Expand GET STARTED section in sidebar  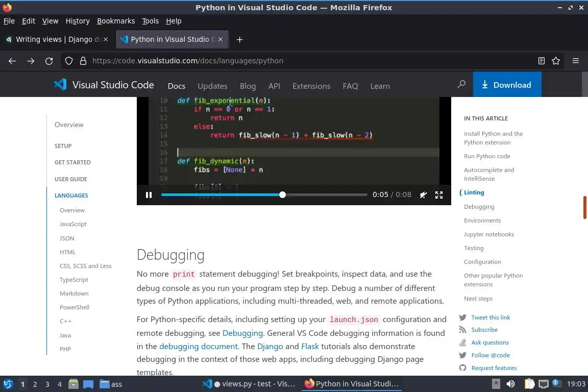73,162
